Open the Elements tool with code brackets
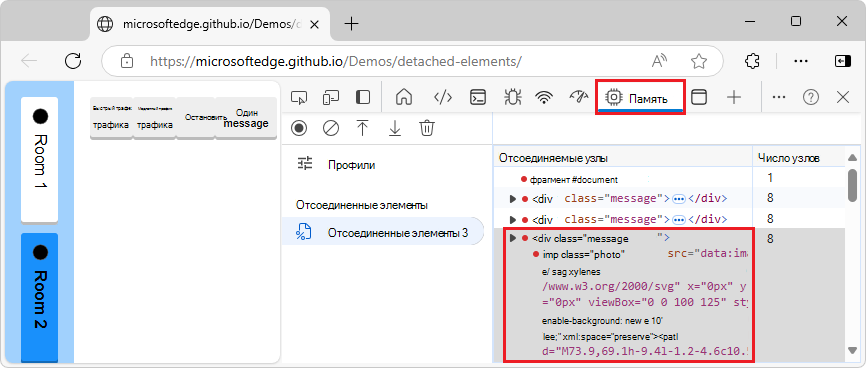 tap(443, 98)
